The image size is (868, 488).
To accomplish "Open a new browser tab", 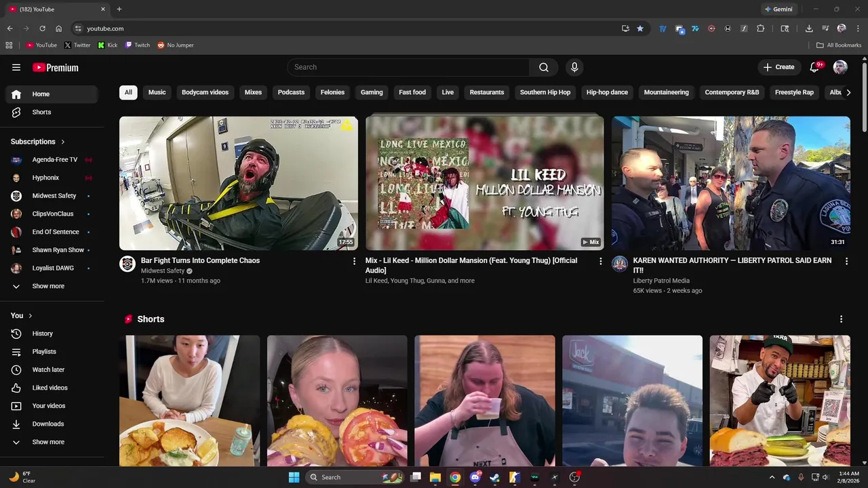I will pyautogui.click(x=119, y=9).
